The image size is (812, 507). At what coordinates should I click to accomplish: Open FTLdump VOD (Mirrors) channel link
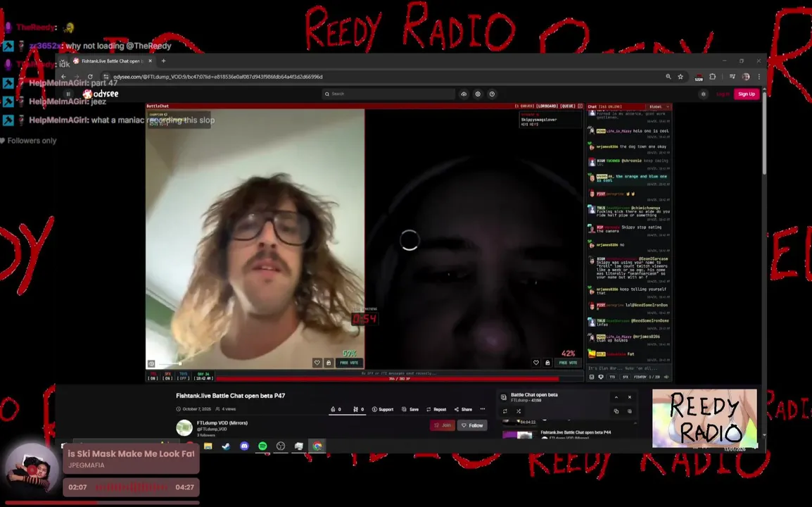click(x=222, y=423)
